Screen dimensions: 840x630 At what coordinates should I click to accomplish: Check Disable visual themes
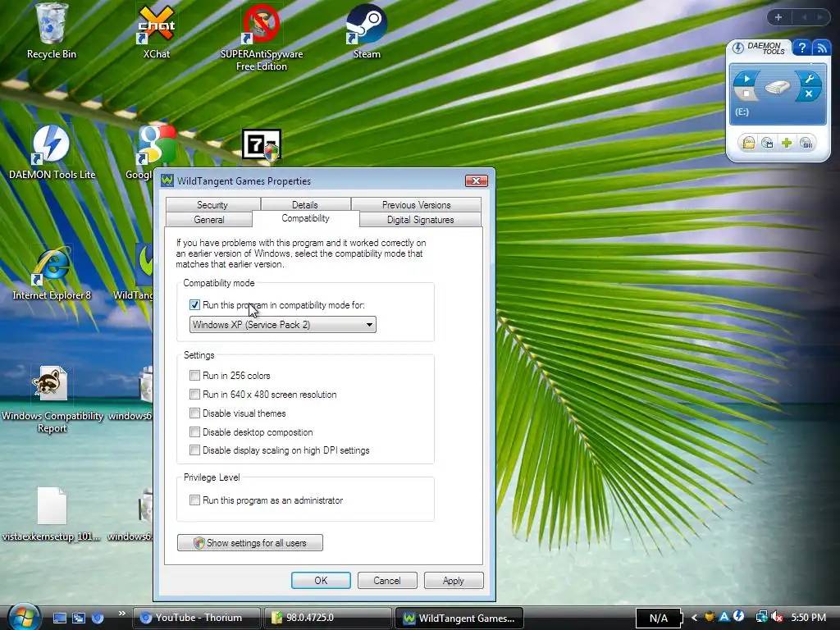194,413
